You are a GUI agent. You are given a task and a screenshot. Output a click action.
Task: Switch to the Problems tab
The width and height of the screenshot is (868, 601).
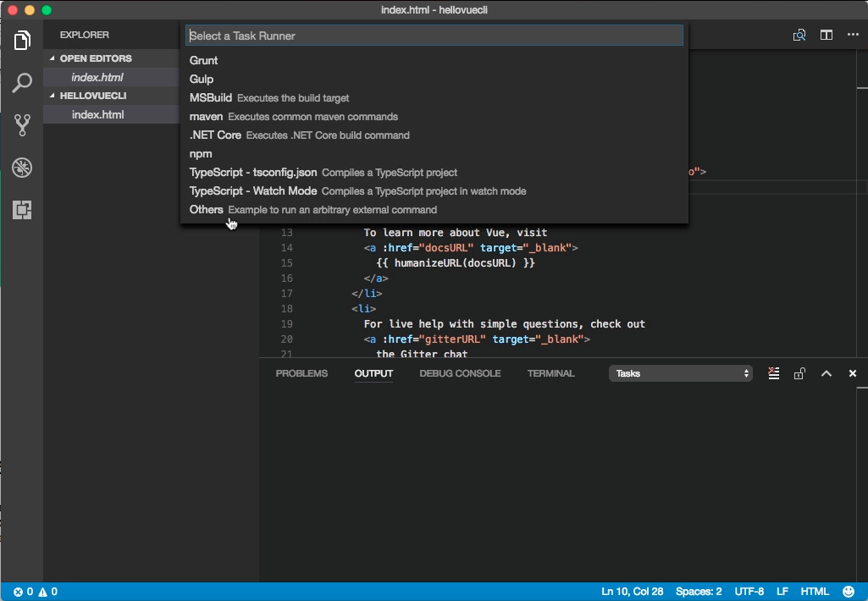point(301,373)
